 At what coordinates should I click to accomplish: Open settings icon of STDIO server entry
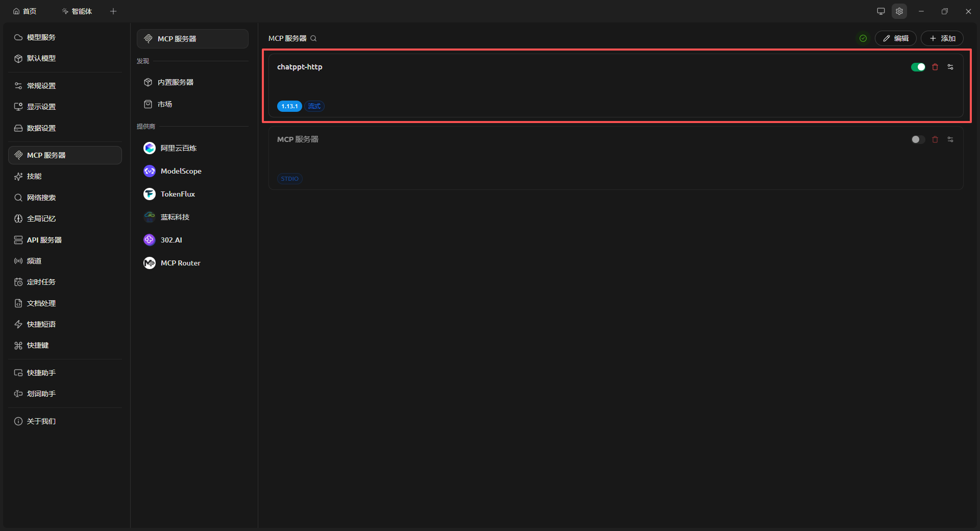point(950,139)
